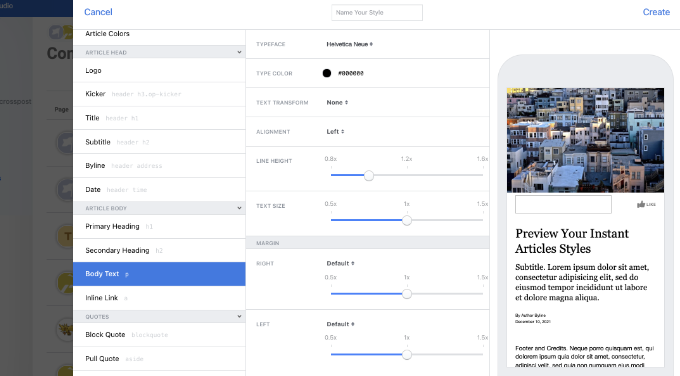Select the Kicker style item

(159, 94)
